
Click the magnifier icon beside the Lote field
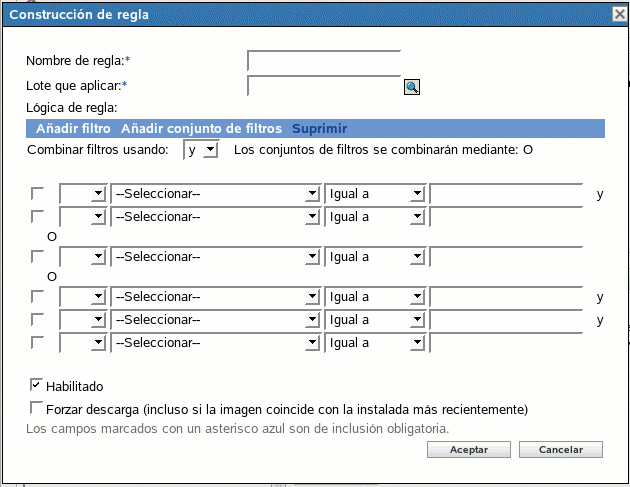(411, 87)
